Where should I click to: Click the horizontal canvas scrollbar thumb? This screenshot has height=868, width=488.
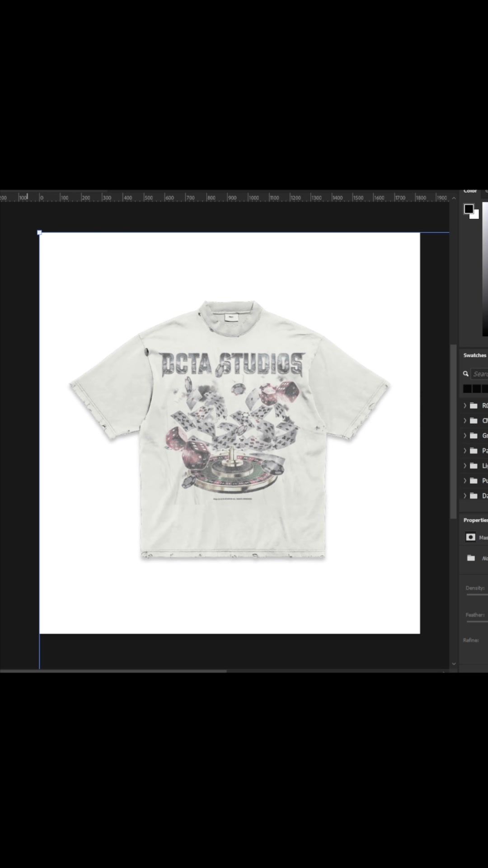(113, 671)
